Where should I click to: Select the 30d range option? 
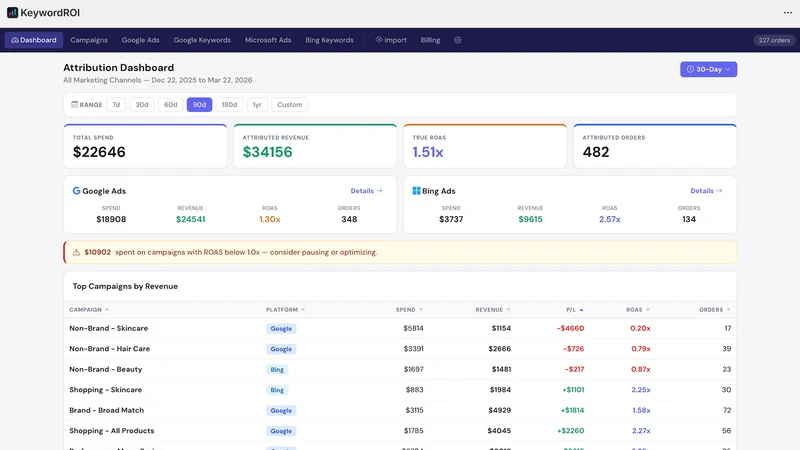coord(142,105)
